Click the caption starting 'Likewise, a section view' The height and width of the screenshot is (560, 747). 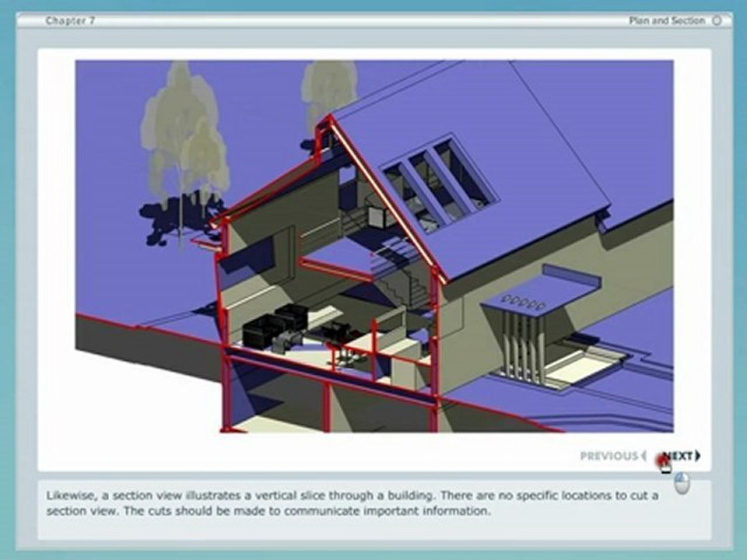pyautogui.click(x=352, y=503)
